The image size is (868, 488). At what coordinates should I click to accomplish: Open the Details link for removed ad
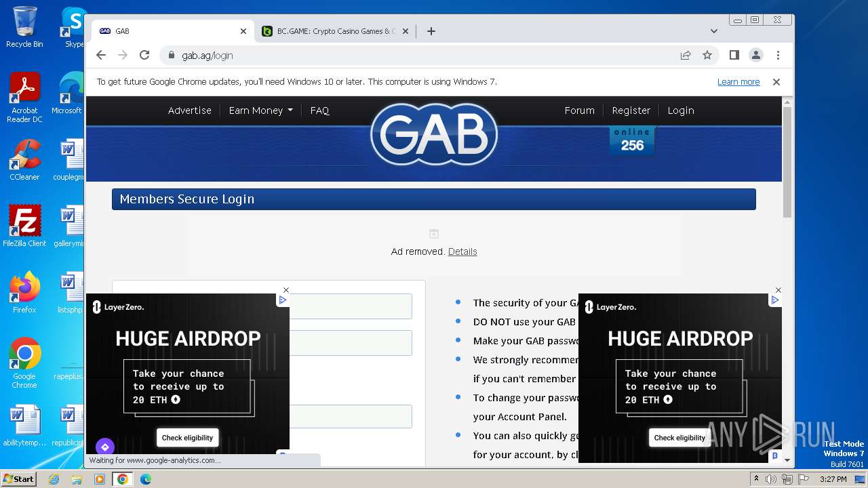[462, 251]
